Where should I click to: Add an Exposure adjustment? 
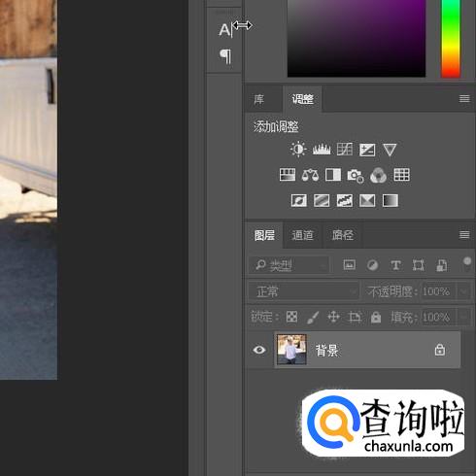point(367,150)
